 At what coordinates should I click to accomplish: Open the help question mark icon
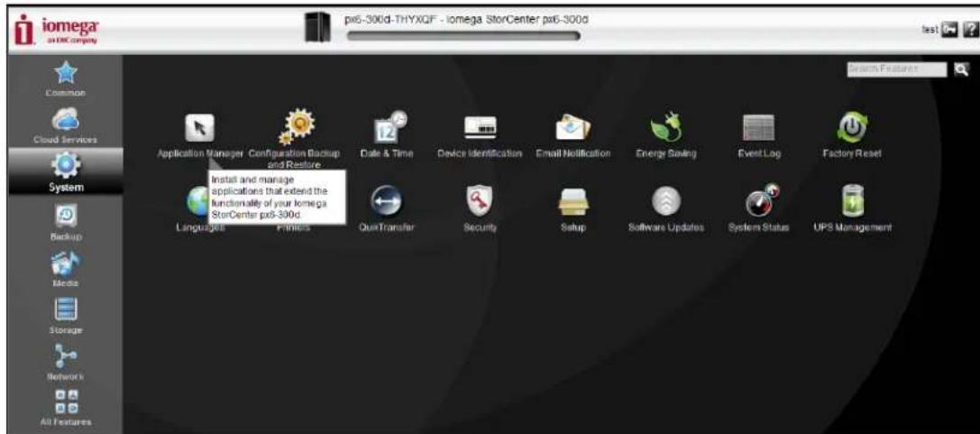tap(969, 29)
